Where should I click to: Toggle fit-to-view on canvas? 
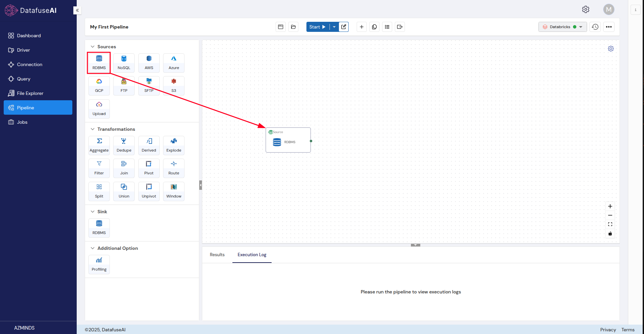pos(610,224)
